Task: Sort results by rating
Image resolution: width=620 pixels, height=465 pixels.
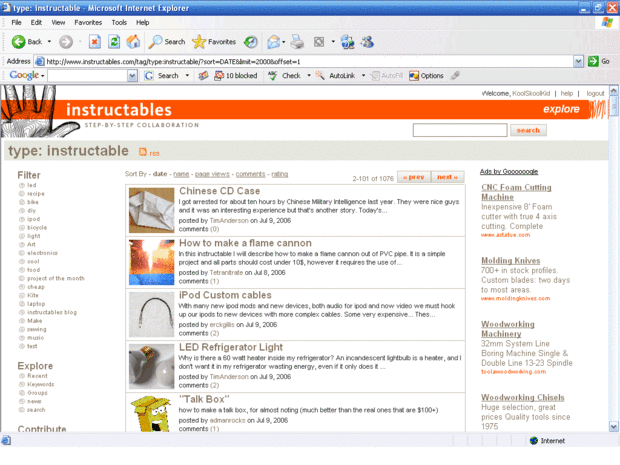Action: point(280,174)
